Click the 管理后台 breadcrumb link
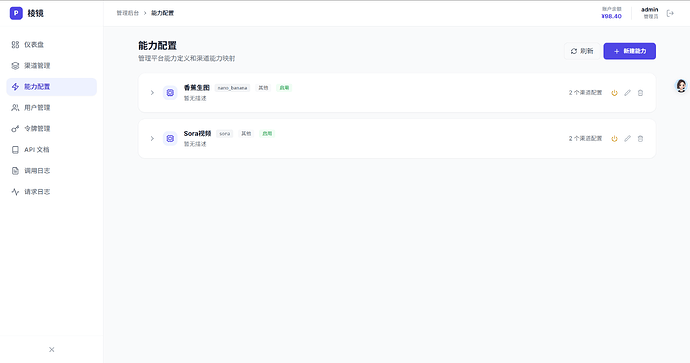 pyautogui.click(x=128, y=13)
